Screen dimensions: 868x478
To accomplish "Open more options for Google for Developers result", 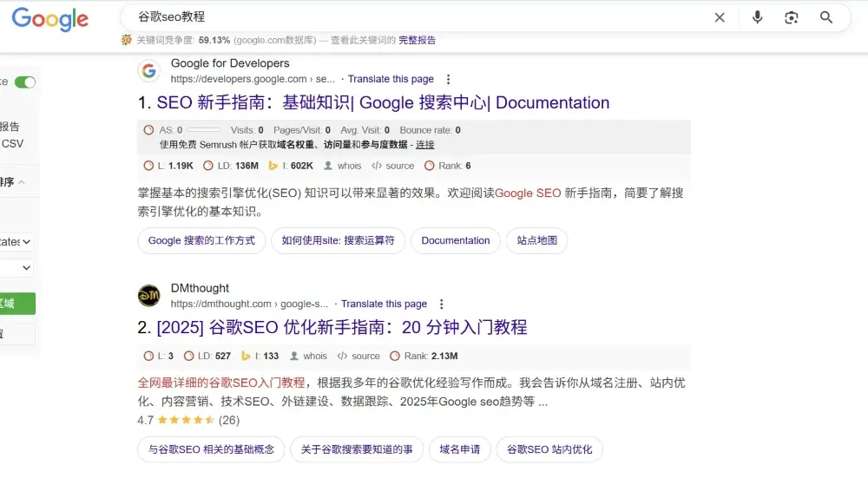I will tap(449, 79).
